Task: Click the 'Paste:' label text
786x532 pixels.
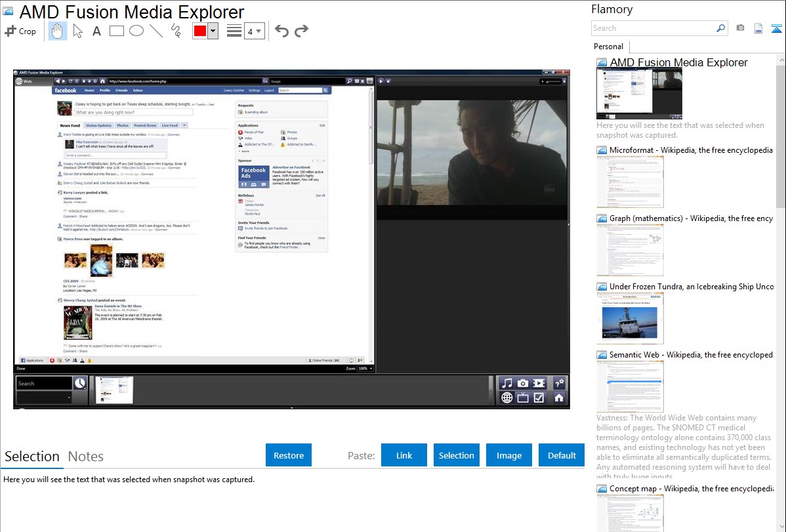Action: (x=362, y=455)
